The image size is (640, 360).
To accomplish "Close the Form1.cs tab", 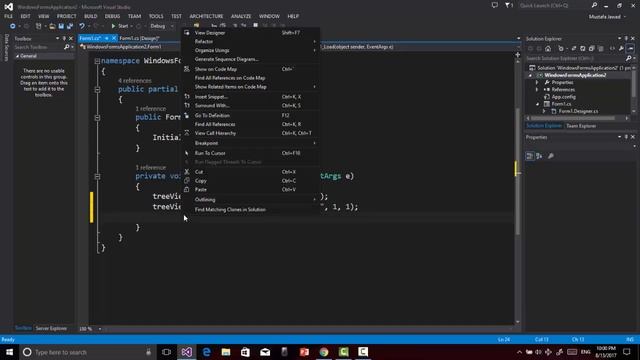I will point(114,38).
